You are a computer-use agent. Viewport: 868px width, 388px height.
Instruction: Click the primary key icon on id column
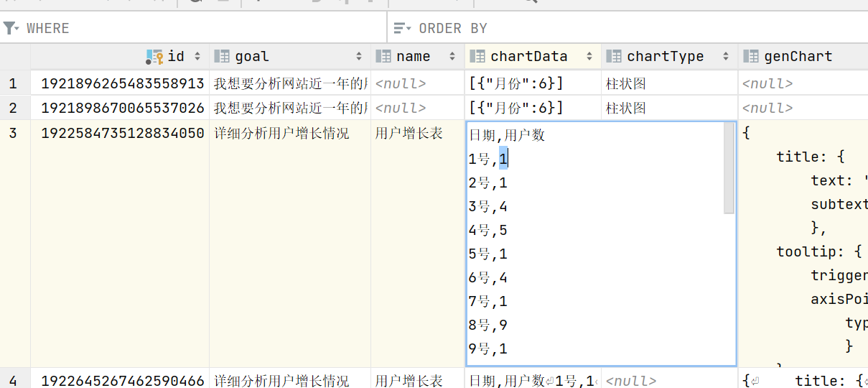pyautogui.click(x=154, y=56)
